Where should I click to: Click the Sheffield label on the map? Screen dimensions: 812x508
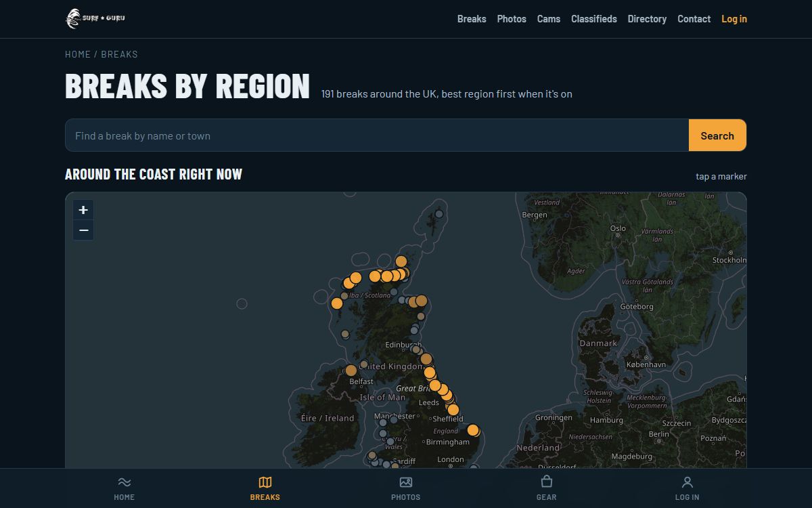tap(448, 419)
